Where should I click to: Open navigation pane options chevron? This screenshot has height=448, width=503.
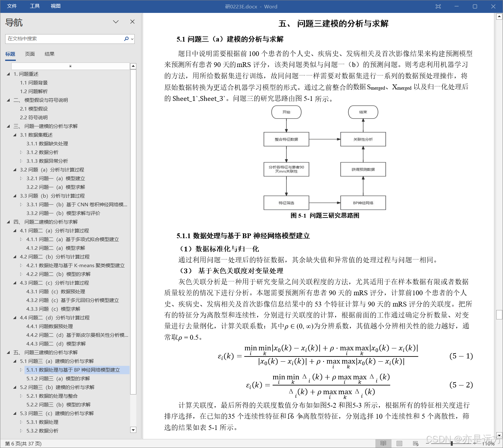[x=116, y=22]
